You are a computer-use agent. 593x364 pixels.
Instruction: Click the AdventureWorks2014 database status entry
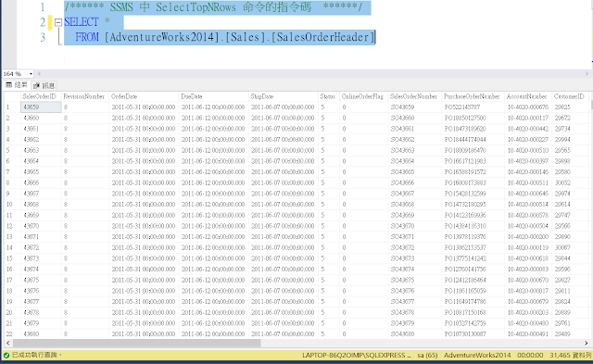pyautogui.click(x=477, y=356)
